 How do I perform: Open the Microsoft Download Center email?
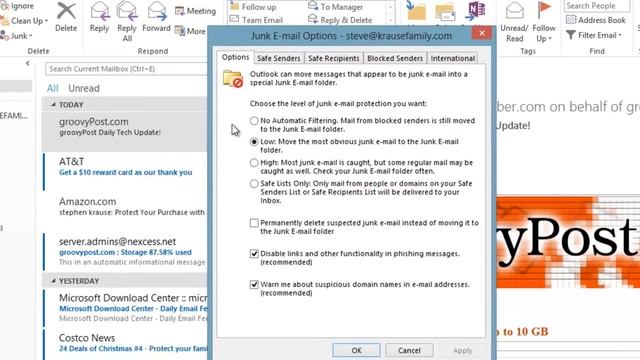click(124, 308)
